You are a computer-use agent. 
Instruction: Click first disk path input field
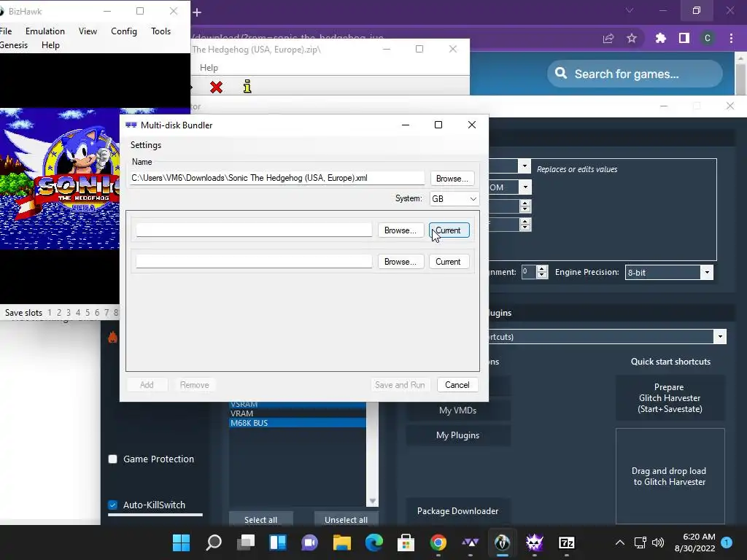click(x=254, y=230)
